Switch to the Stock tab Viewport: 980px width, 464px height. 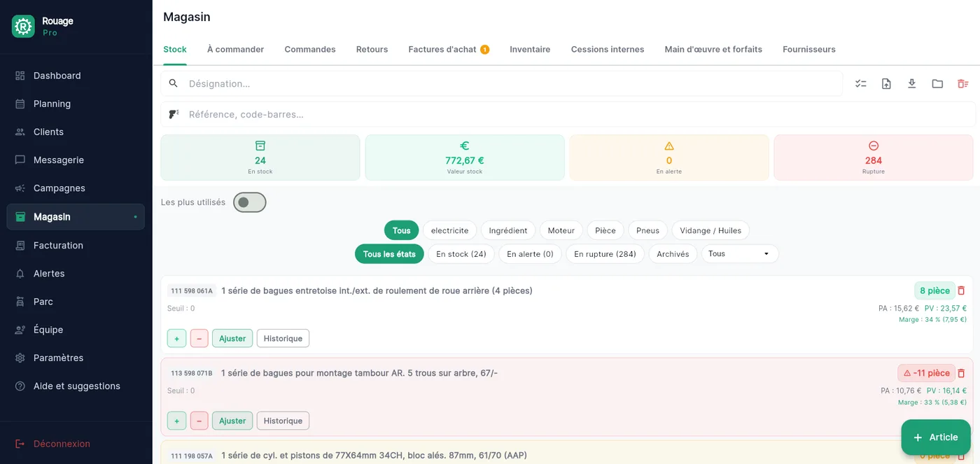[x=175, y=49]
